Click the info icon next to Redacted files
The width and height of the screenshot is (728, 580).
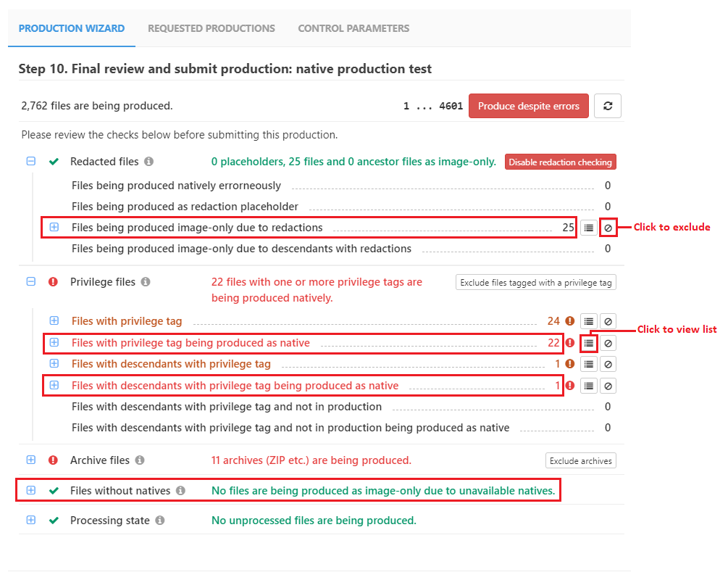click(148, 162)
